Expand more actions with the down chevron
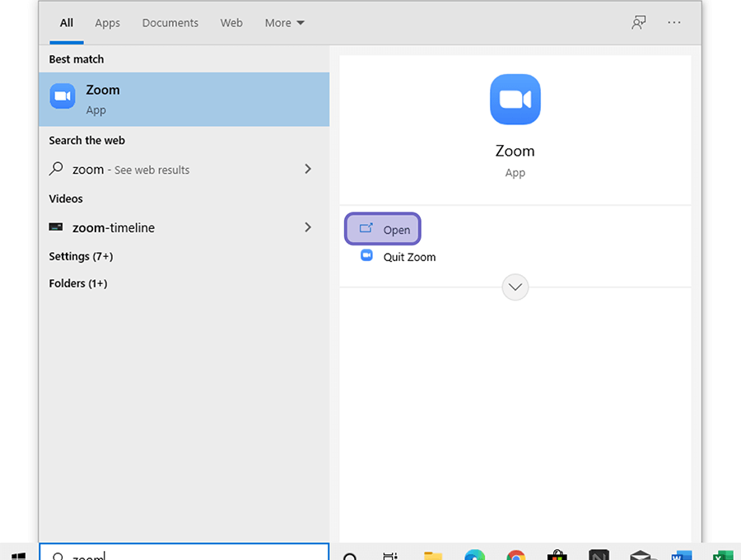741x560 pixels. [515, 287]
